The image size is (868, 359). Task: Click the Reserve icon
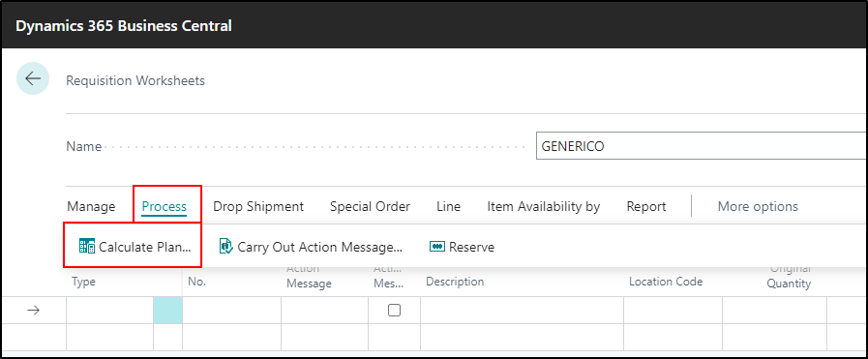click(437, 247)
